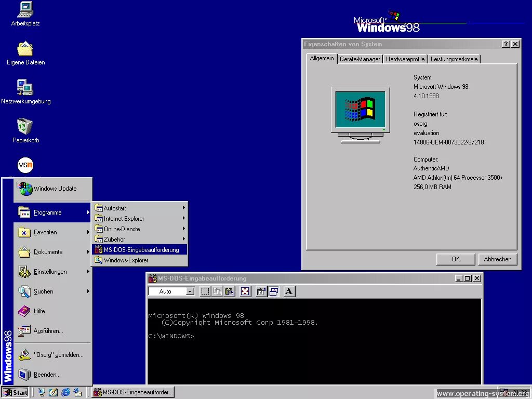This screenshot has width=532, height=399.
Task: Open the Programme menu entry
Action: click(52, 212)
